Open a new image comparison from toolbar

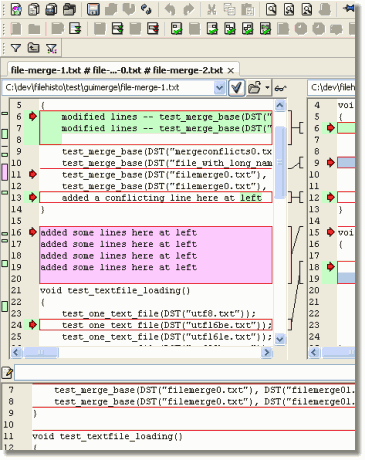(51, 9)
